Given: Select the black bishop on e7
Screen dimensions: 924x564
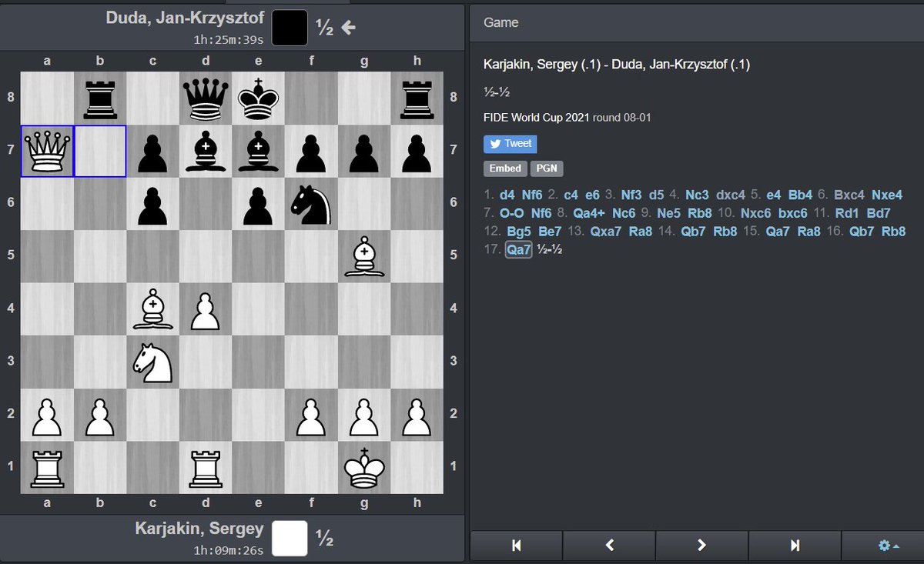Looking at the screenshot, I should [258, 151].
